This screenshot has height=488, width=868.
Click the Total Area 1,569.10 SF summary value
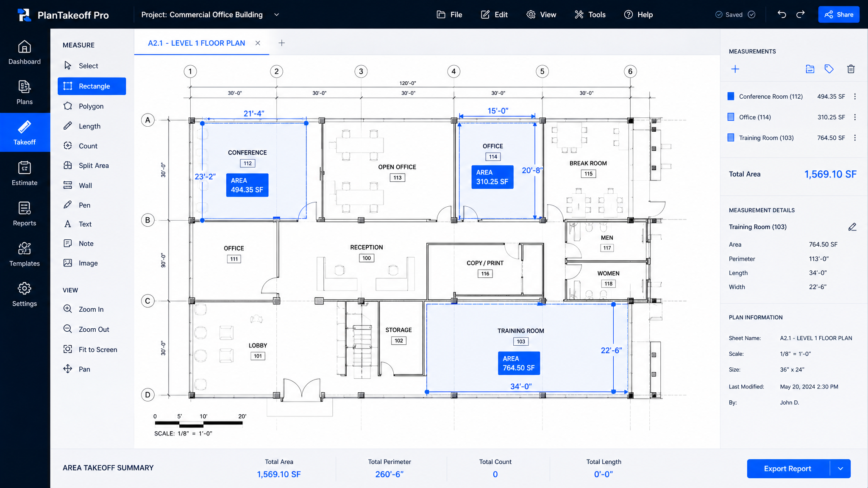point(279,474)
